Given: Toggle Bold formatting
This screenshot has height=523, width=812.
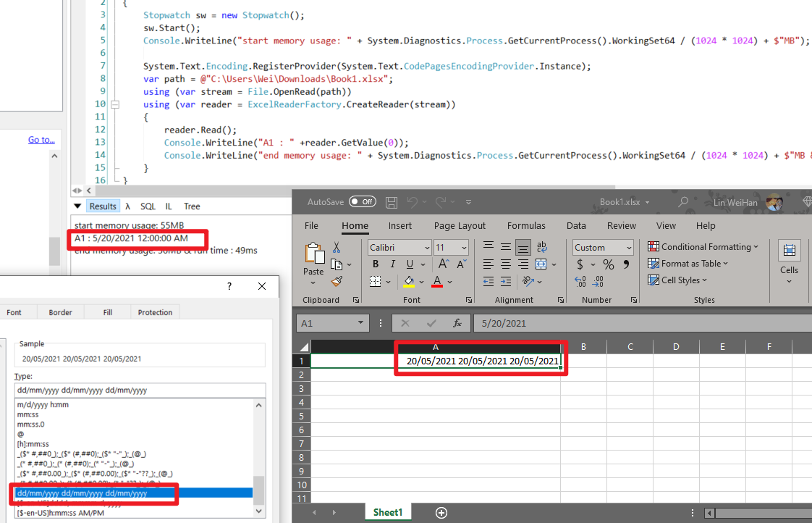Looking at the screenshot, I should 375,264.
